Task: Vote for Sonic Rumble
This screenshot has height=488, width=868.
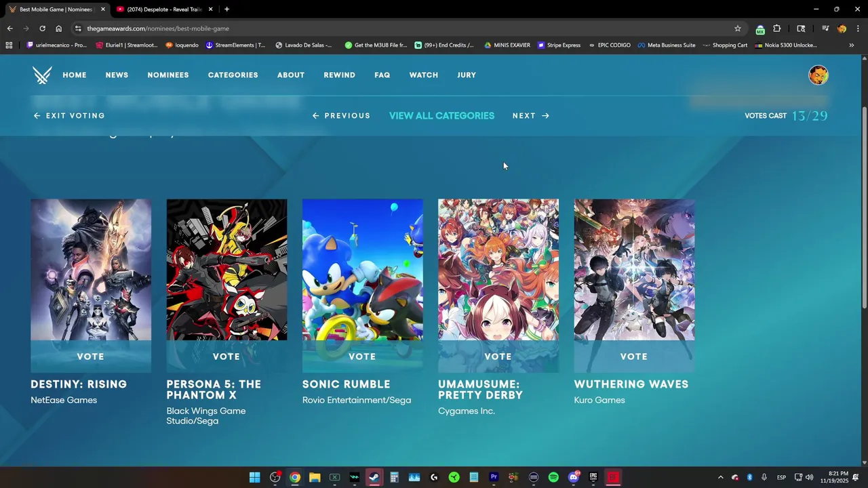Action: click(362, 357)
